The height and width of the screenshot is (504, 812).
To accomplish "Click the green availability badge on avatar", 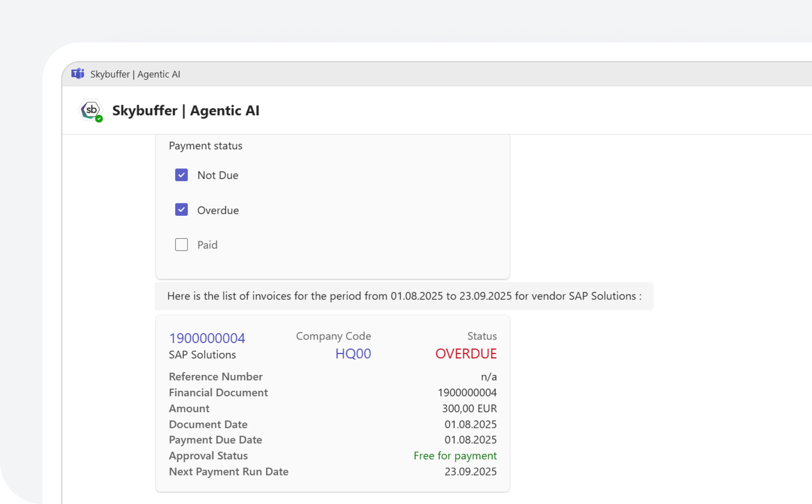I will point(99,118).
